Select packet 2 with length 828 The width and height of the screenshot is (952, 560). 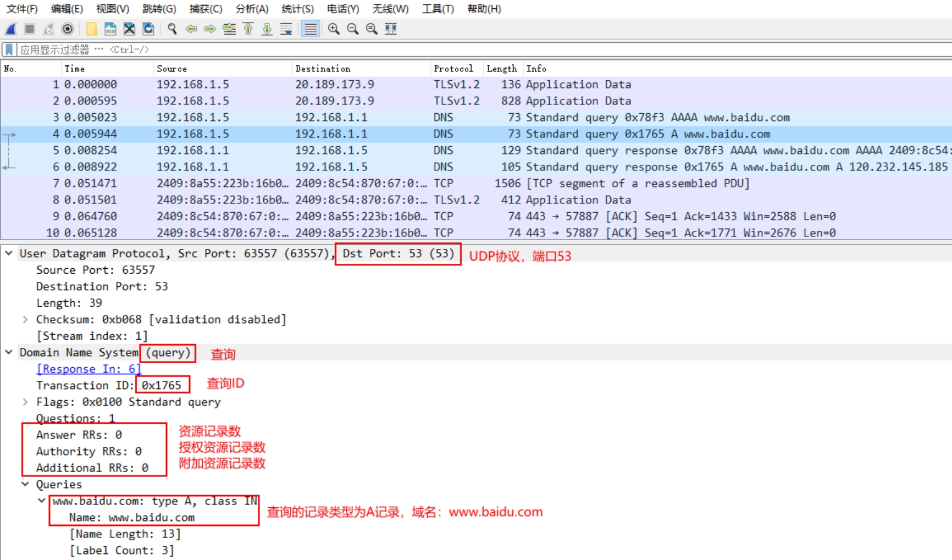(x=476, y=101)
